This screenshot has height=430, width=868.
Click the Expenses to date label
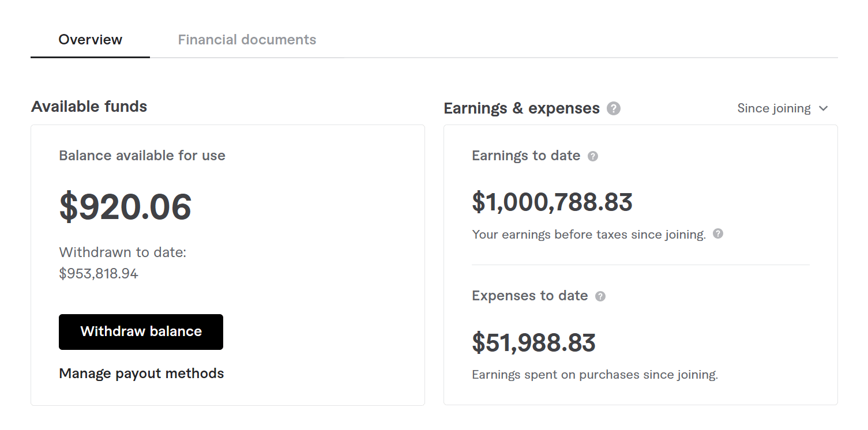529,296
